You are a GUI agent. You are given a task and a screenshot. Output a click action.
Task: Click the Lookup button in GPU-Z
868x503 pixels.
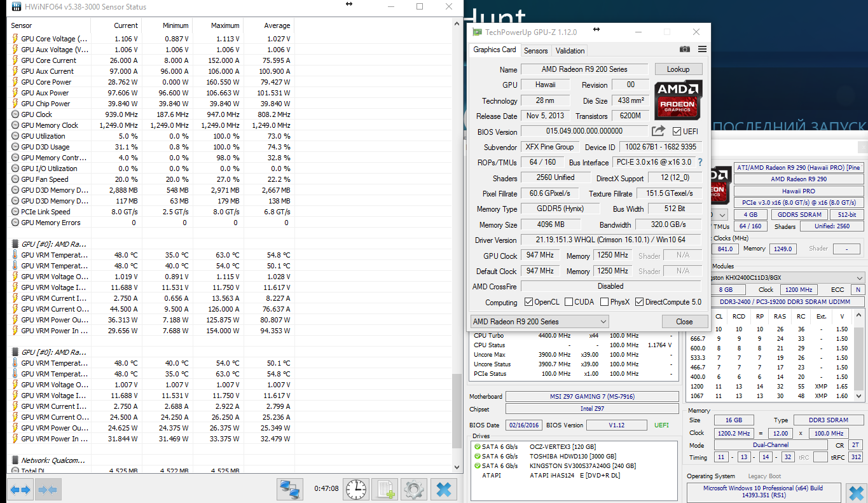tap(679, 69)
